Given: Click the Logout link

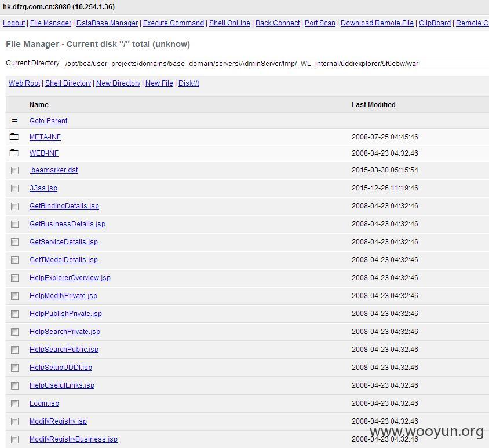Looking at the screenshot, I should coord(14,23).
